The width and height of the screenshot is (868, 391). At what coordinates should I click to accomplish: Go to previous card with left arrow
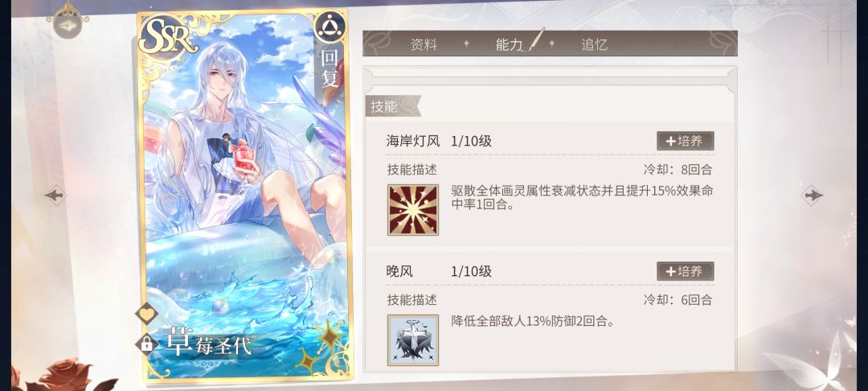pyautogui.click(x=55, y=195)
